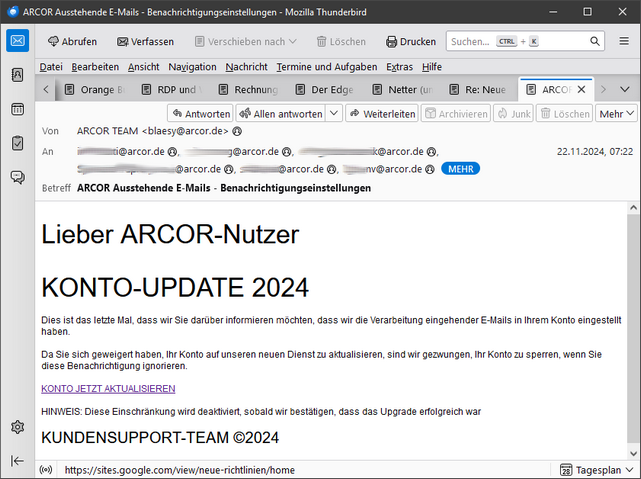Open the Termine und Aufgaben menu
641x479 pixels.
tap(327, 67)
